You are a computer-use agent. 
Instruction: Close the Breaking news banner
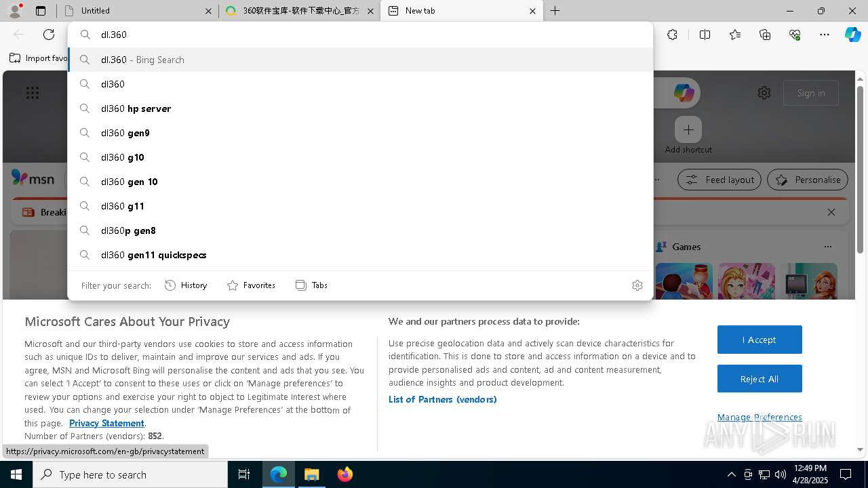click(831, 212)
